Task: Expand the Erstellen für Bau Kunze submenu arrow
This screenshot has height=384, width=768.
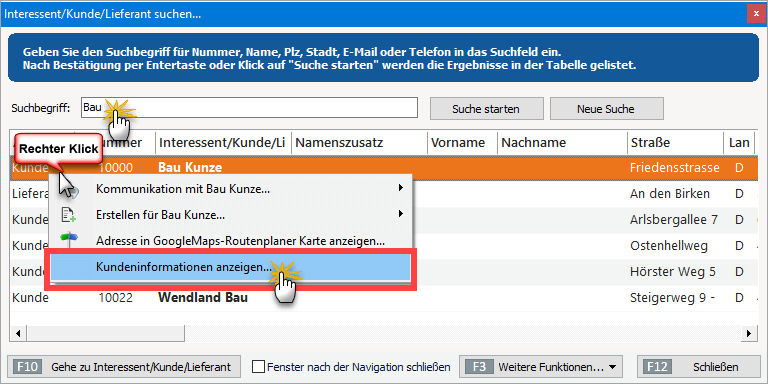Action: coord(401,214)
